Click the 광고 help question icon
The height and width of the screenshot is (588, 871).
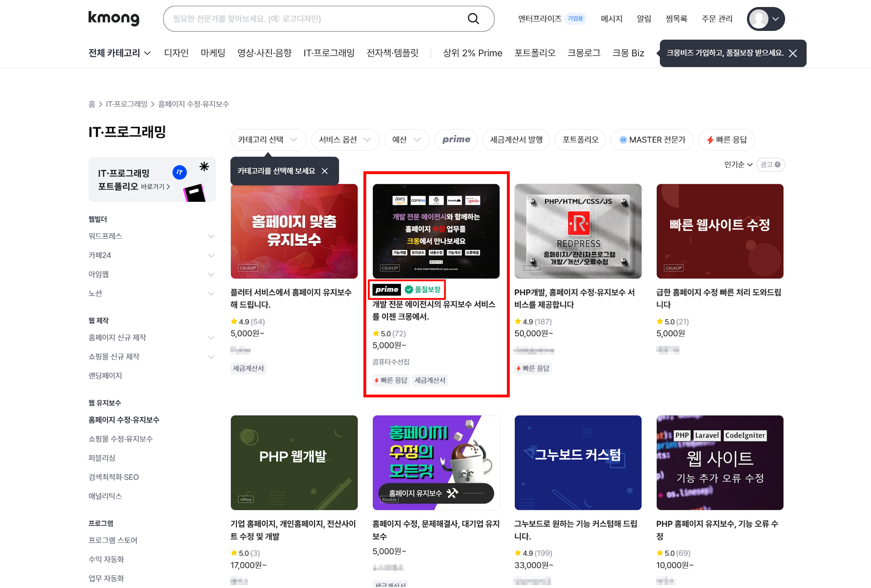[778, 165]
